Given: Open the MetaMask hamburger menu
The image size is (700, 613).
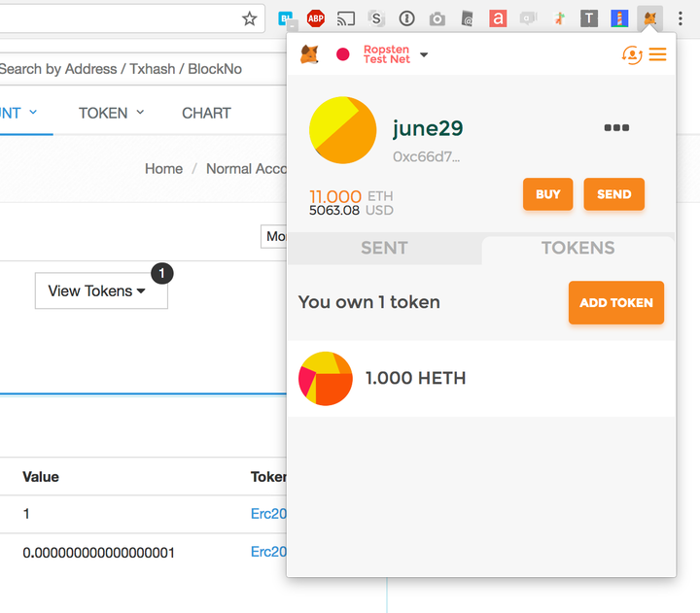Looking at the screenshot, I should pyautogui.click(x=658, y=54).
